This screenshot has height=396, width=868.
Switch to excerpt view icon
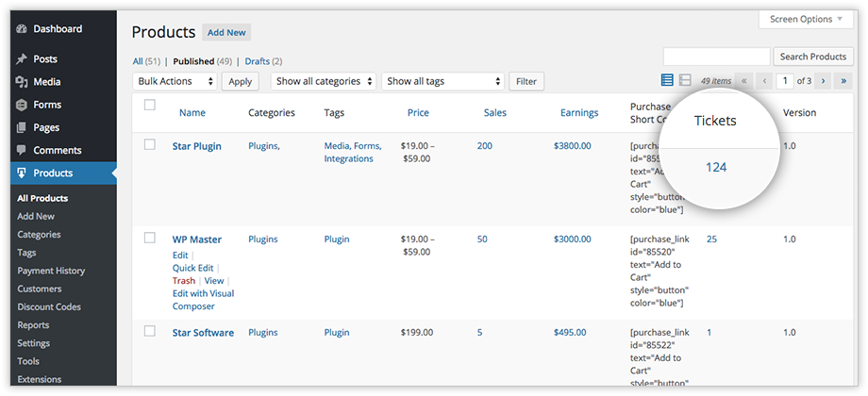click(x=685, y=81)
